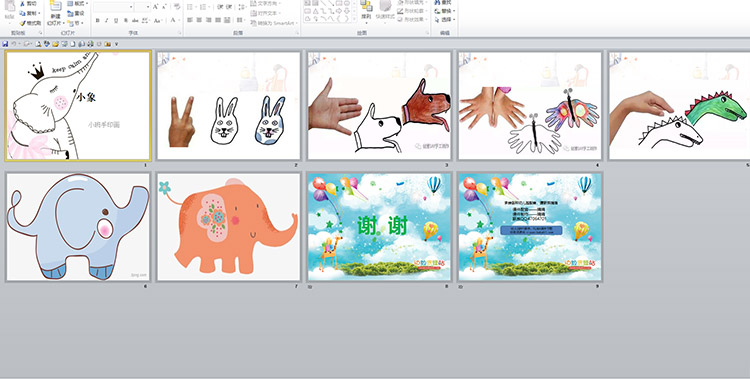This screenshot has width=750, height=379.
Task: Click the Arrange (排列) icon
Action: [366, 6]
